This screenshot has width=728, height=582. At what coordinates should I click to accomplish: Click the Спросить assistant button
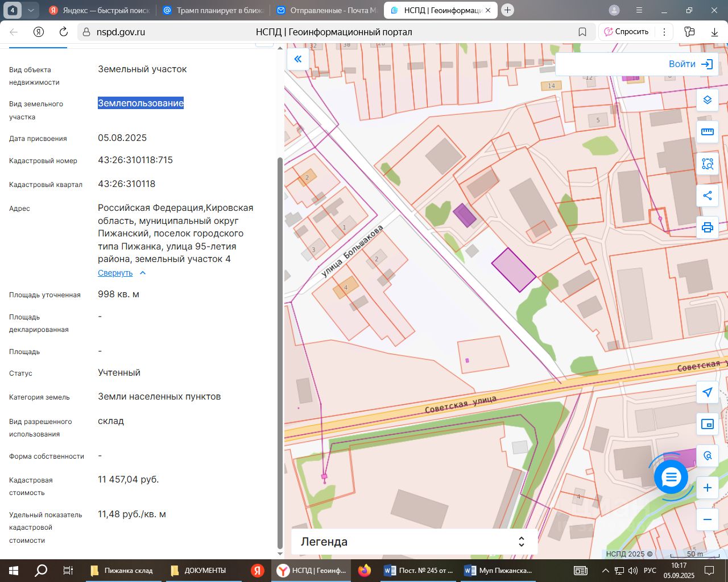tap(626, 32)
